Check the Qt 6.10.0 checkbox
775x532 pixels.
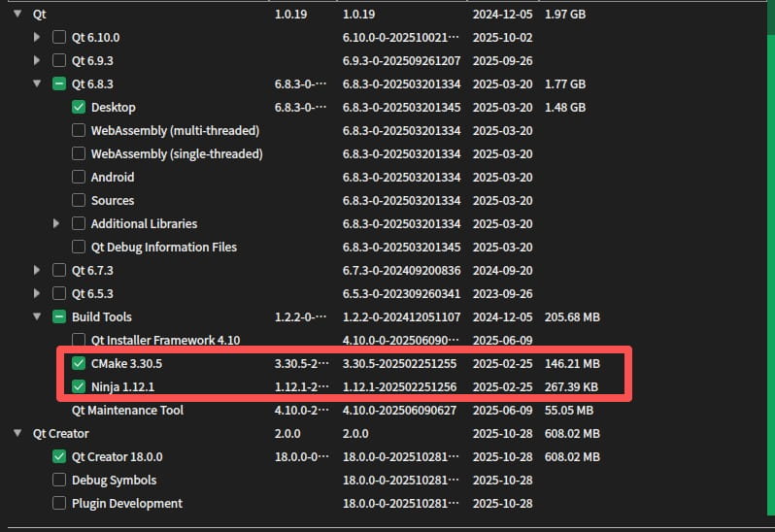(x=59, y=37)
